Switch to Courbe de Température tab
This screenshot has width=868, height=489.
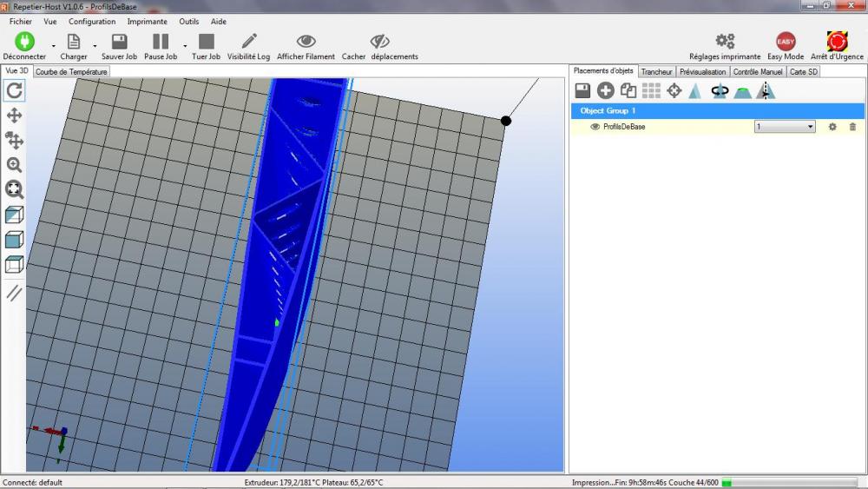coord(71,72)
